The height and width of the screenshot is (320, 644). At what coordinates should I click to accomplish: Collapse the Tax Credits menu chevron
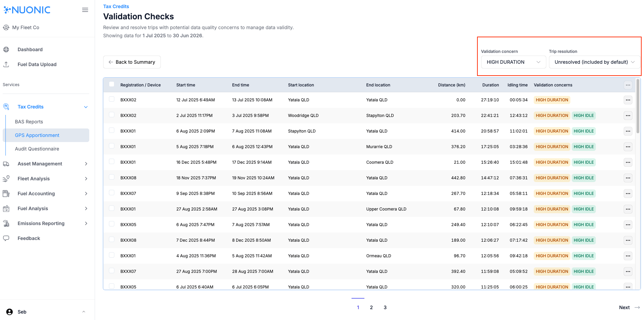coord(86,107)
